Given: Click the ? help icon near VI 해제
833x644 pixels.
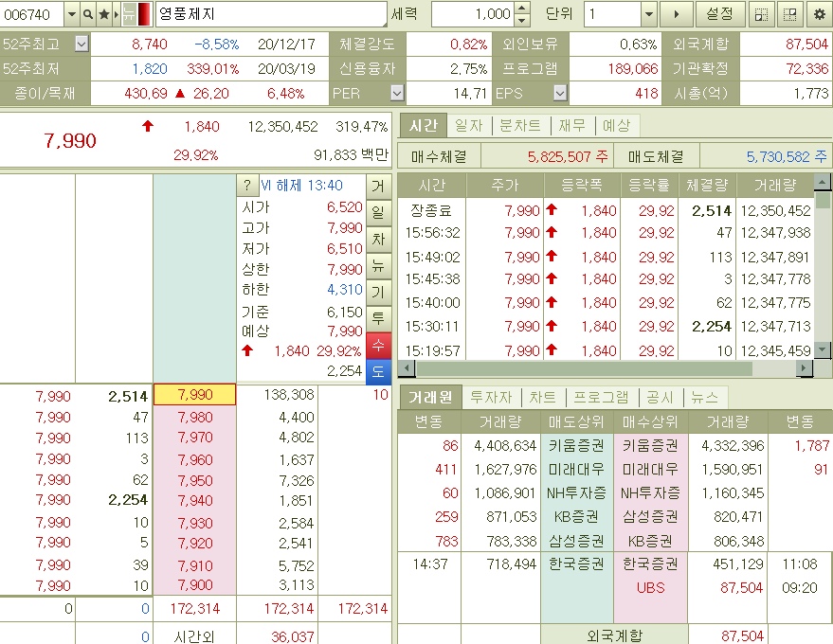Looking at the screenshot, I should click(247, 186).
